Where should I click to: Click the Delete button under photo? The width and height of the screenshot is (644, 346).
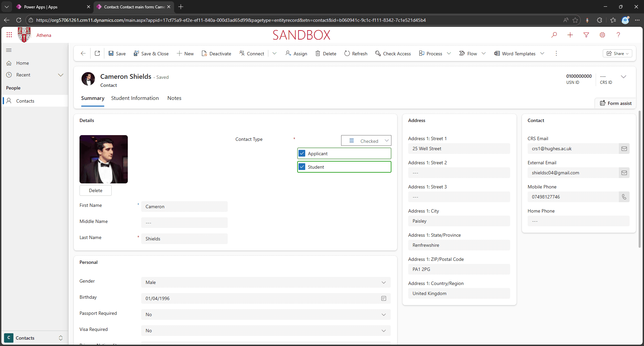tap(96, 190)
